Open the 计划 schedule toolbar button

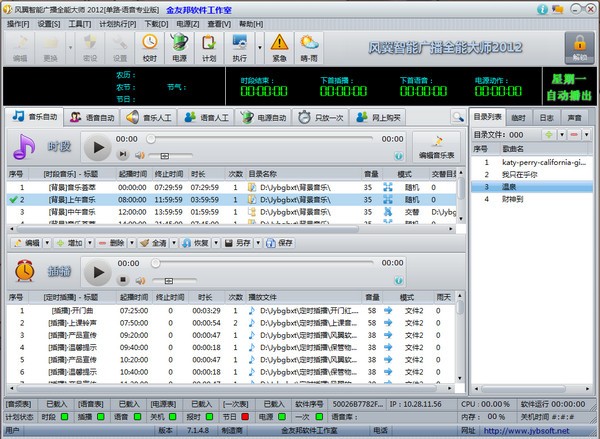click(209, 48)
